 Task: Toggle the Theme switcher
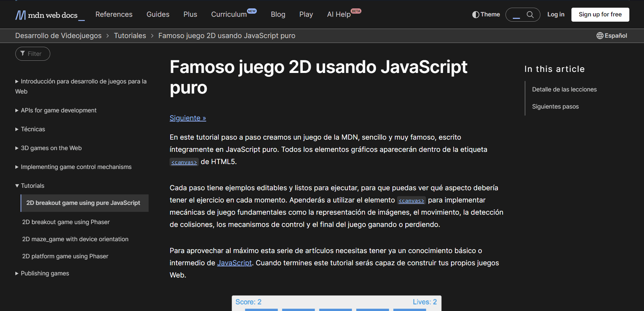pos(486,15)
